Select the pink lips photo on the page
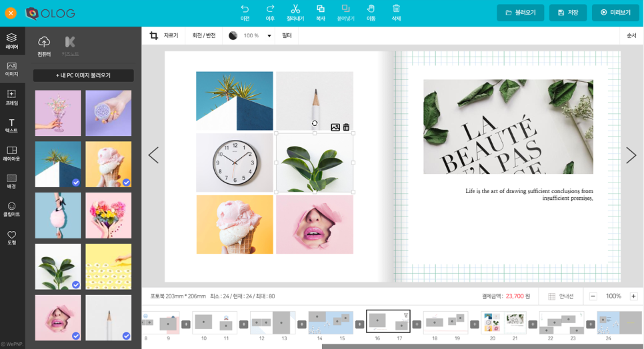The height and width of the screenshot is (349, 644). [x=315, y=224]
